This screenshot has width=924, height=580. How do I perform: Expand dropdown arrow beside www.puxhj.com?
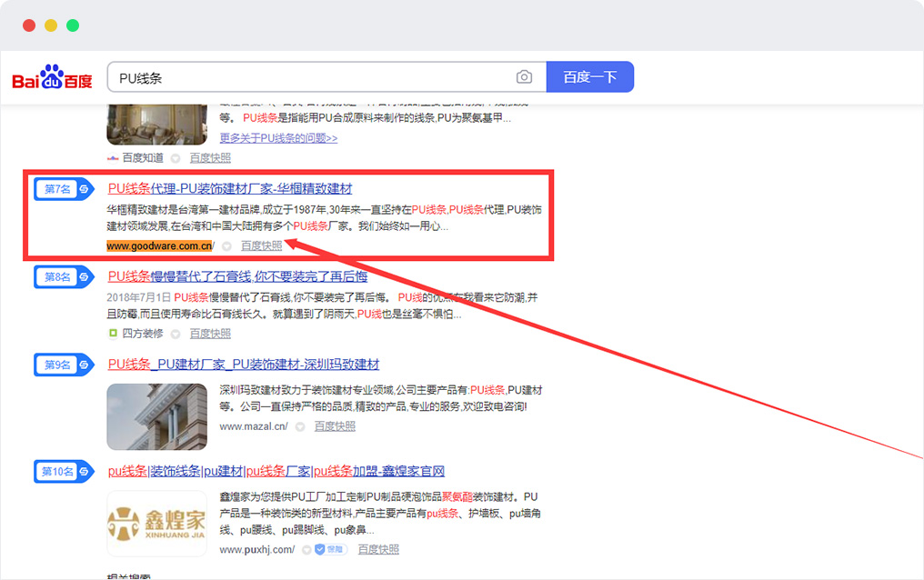(306, 550)
